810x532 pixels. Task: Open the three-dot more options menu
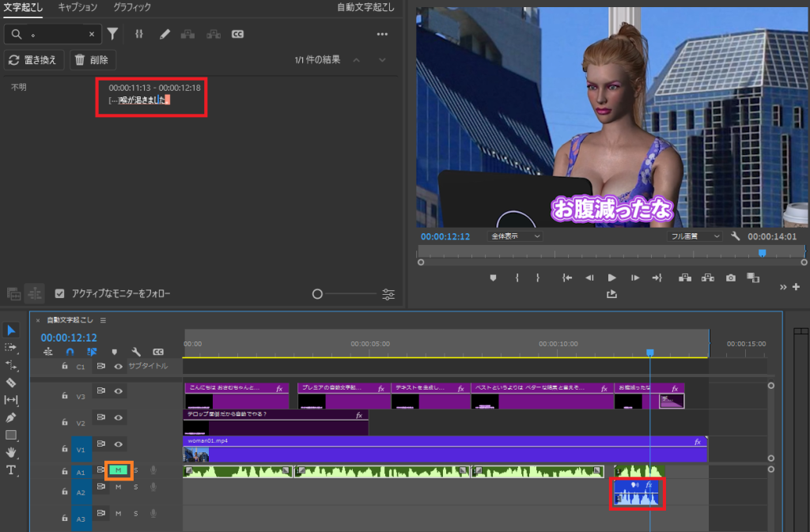pyautogui.click(x=382, y=34)
